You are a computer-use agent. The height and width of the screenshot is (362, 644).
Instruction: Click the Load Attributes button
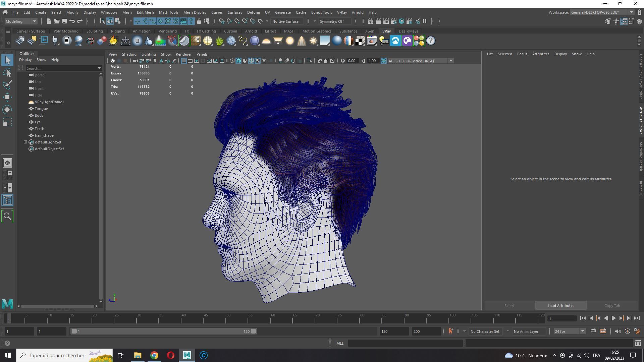tap(560, 306)
